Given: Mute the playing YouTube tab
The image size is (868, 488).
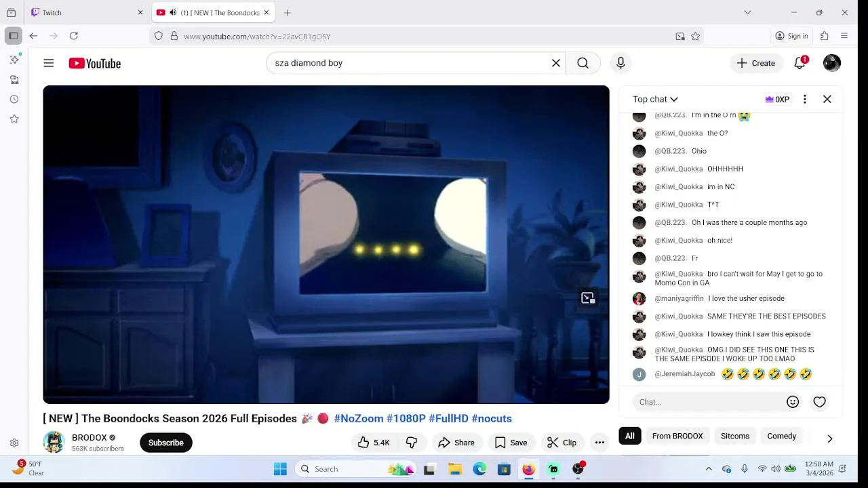Looking at the screenshot, I should point(173,12).
